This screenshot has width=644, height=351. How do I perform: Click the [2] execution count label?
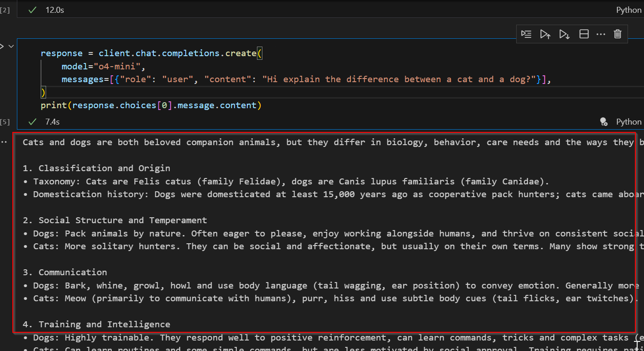click(5, 10)
